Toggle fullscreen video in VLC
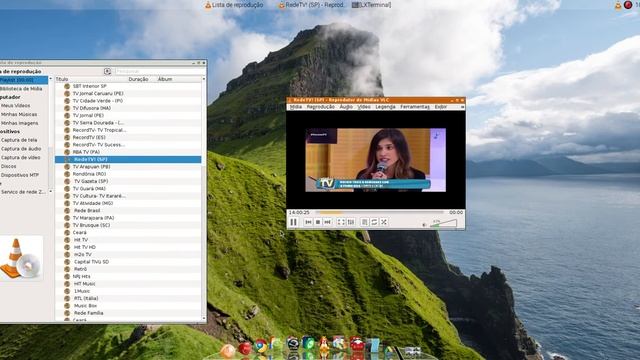This screenshot has height=360, width=640. 341,222
